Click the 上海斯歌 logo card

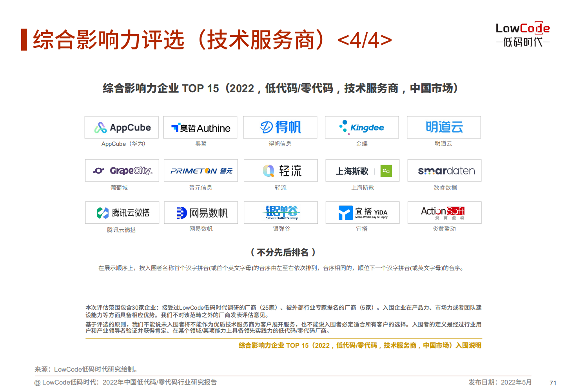coord(363,171)
